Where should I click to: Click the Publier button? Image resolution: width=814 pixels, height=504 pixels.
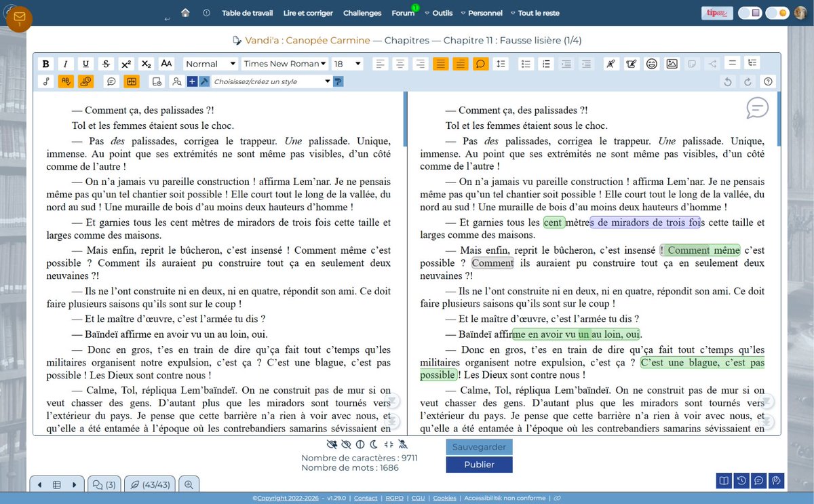(479, 465)
